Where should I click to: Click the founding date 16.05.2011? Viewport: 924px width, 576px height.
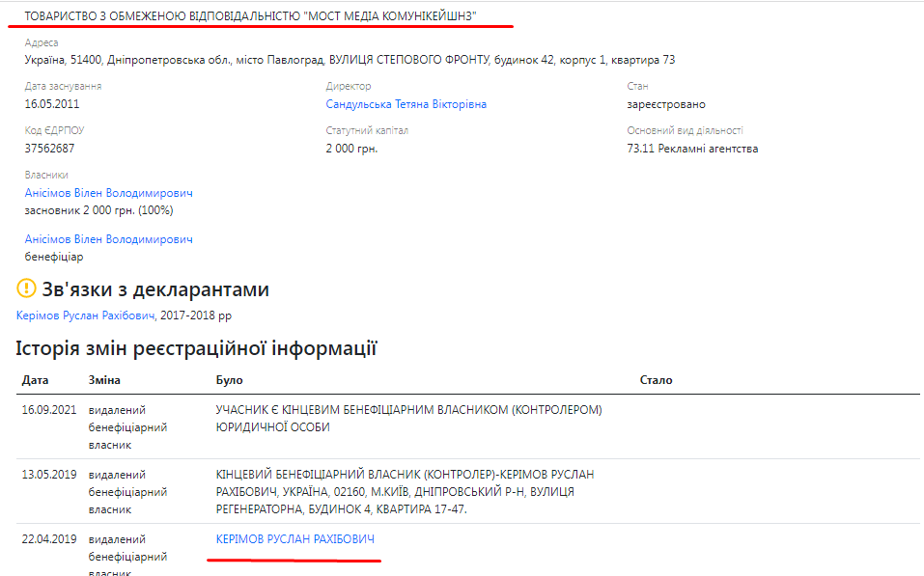[x=50, y=104]
